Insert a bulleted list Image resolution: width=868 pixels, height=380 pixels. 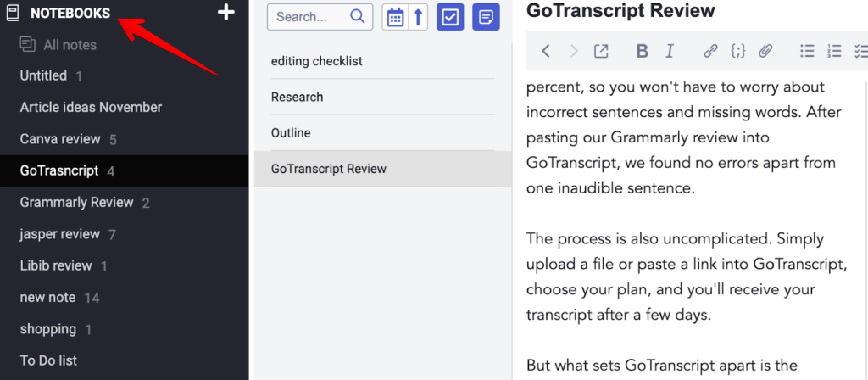point(807,52)
